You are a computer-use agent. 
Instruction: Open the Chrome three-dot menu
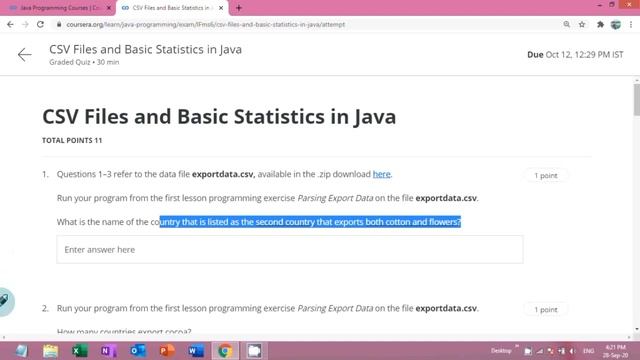(631, 24)
